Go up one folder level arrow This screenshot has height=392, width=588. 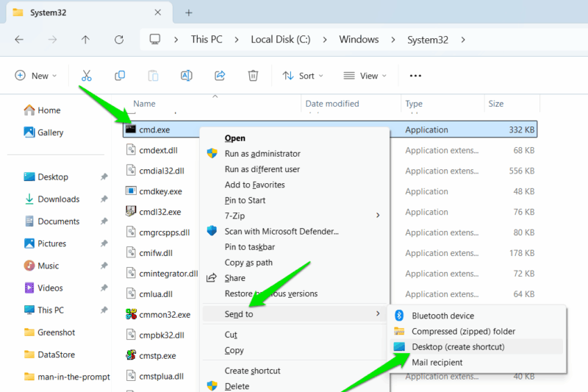pos(85,40)
